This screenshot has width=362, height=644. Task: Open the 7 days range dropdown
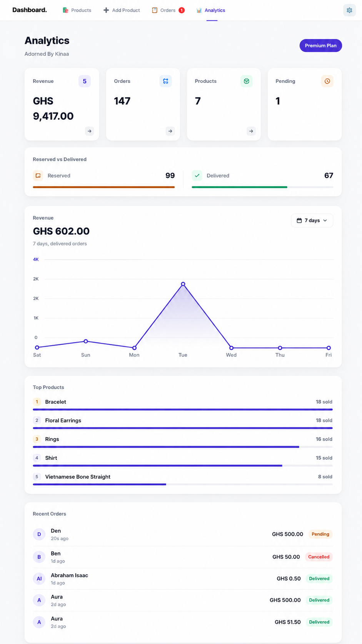312,220
